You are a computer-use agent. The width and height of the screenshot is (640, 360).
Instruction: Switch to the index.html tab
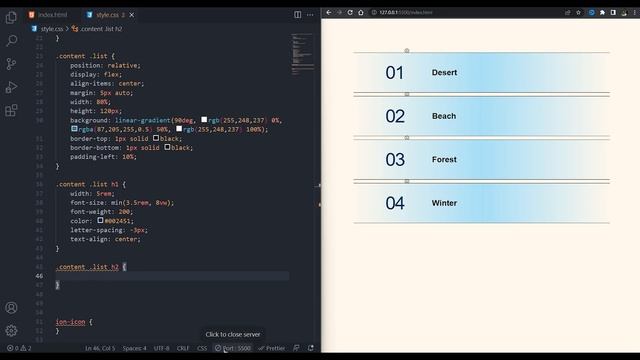48,15
